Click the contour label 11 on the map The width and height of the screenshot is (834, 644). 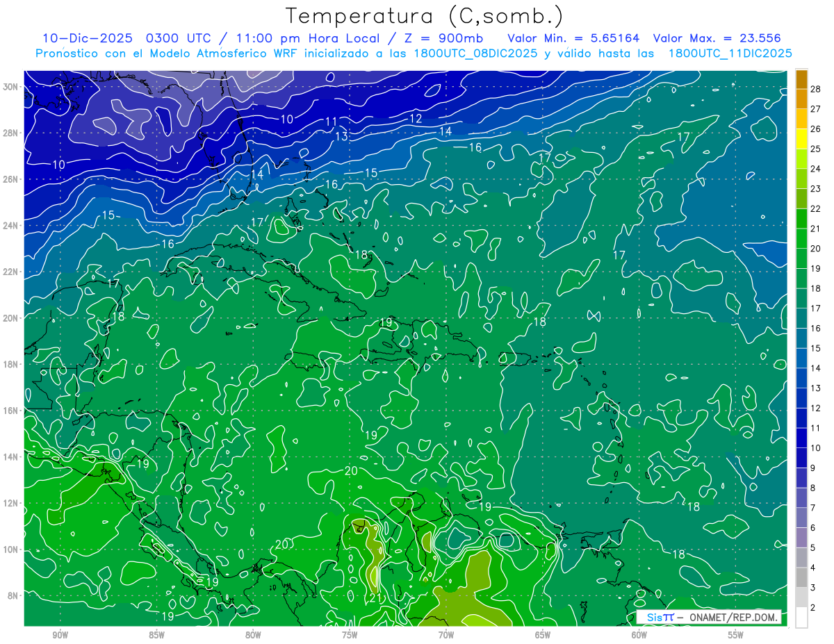point(332,122)
